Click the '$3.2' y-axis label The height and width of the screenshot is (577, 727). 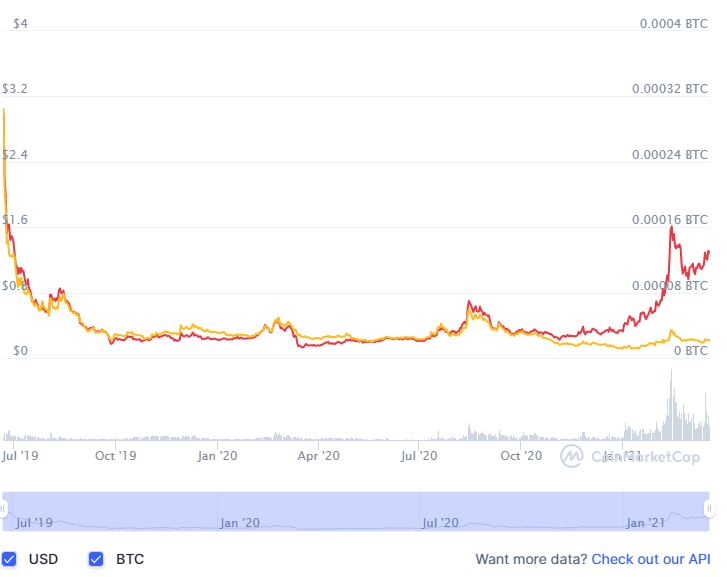point(15,89)
